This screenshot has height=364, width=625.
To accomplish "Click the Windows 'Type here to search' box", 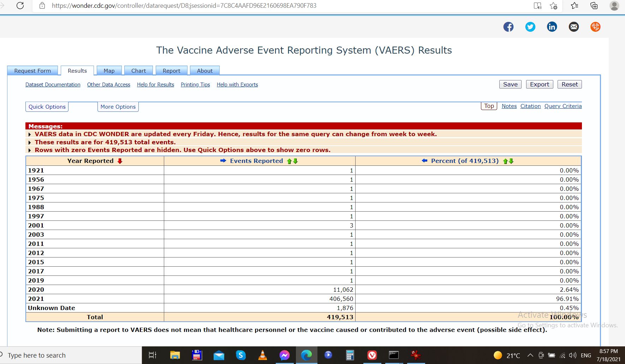I will [71, 355].
